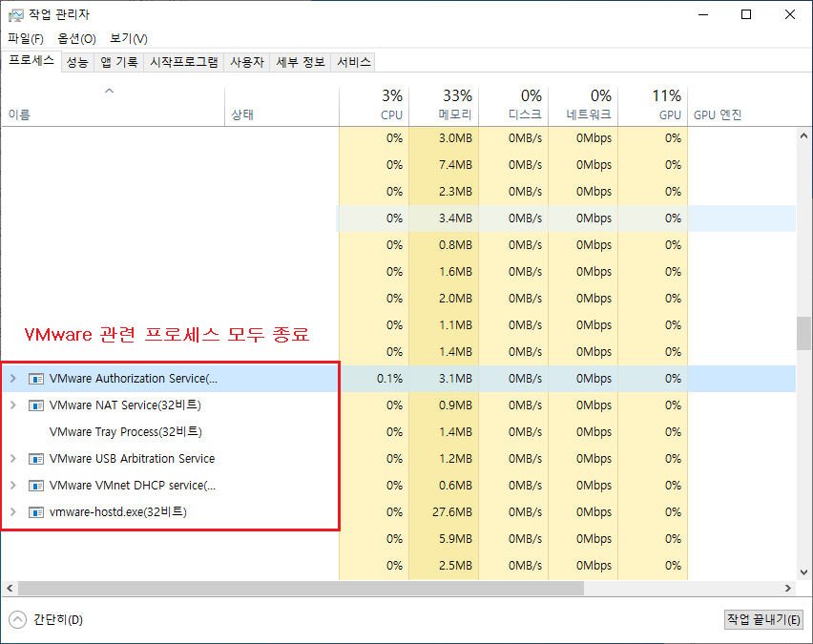Image resolution: width=813 pixels, height=644 pixels.
Task: Open the 옵션(O) menu
Action: tap(76, 39)
